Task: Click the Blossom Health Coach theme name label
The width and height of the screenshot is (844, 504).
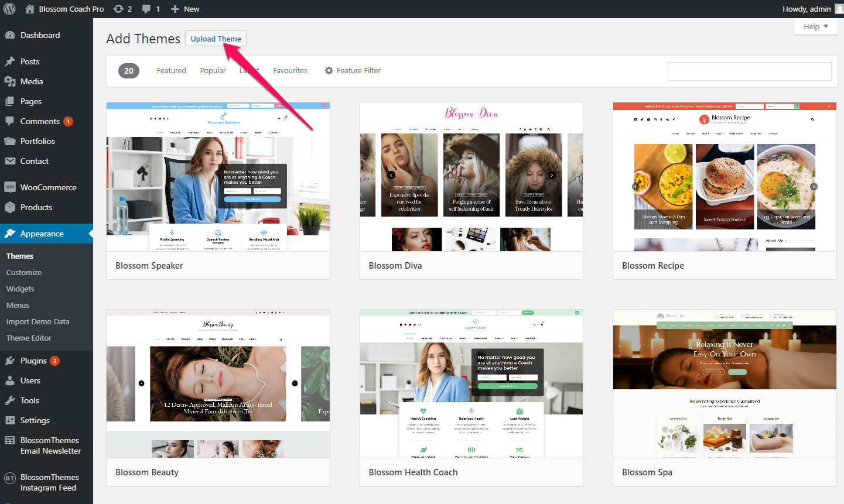Action: (x=414, y=472)
